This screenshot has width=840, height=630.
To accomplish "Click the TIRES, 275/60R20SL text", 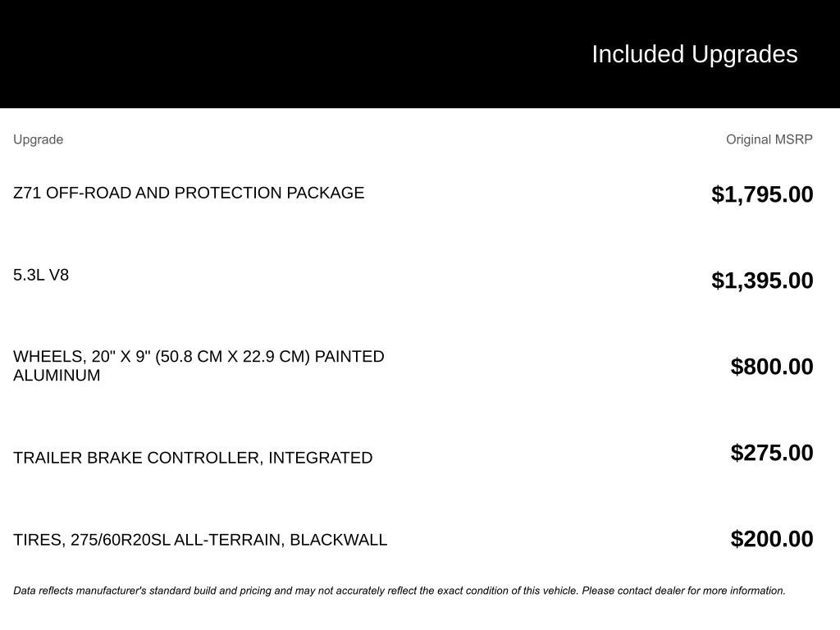I will pos(92,540).
